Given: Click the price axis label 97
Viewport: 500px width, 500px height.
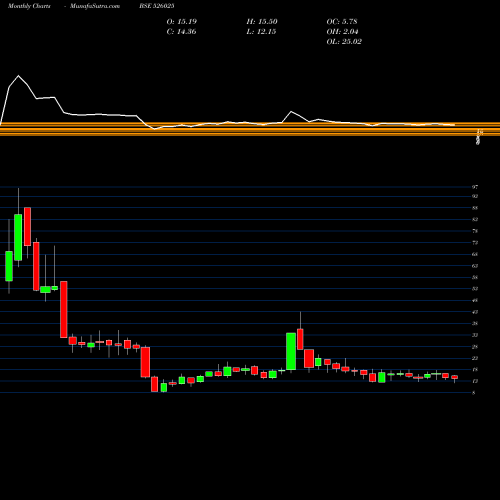Looking at the screenshot, I should coord(475,187).
